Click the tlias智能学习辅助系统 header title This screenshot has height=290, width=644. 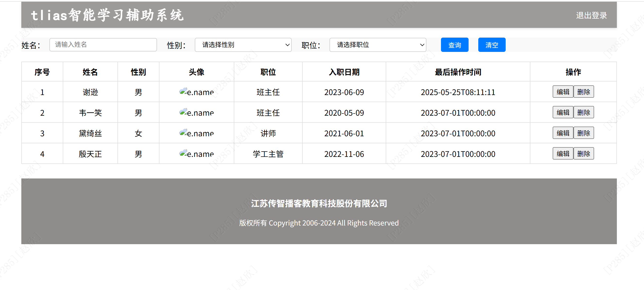click(x=107, y=15)
